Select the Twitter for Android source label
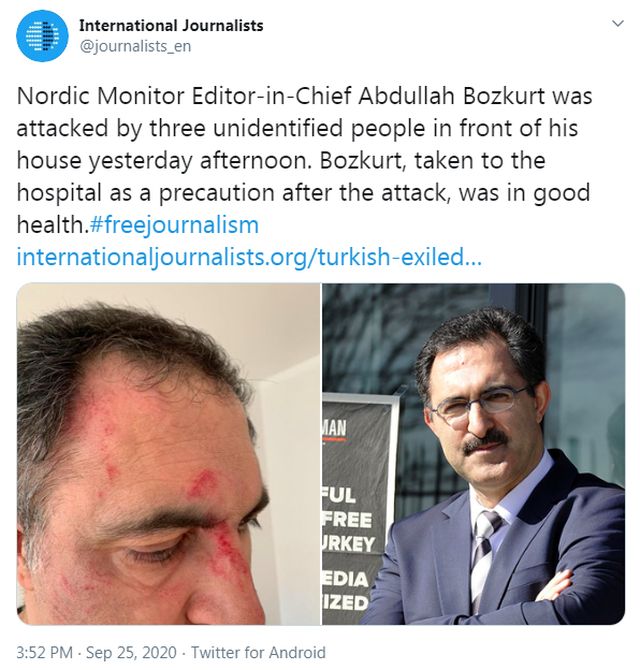Viewport: 640px width, 670px height. 258,652
